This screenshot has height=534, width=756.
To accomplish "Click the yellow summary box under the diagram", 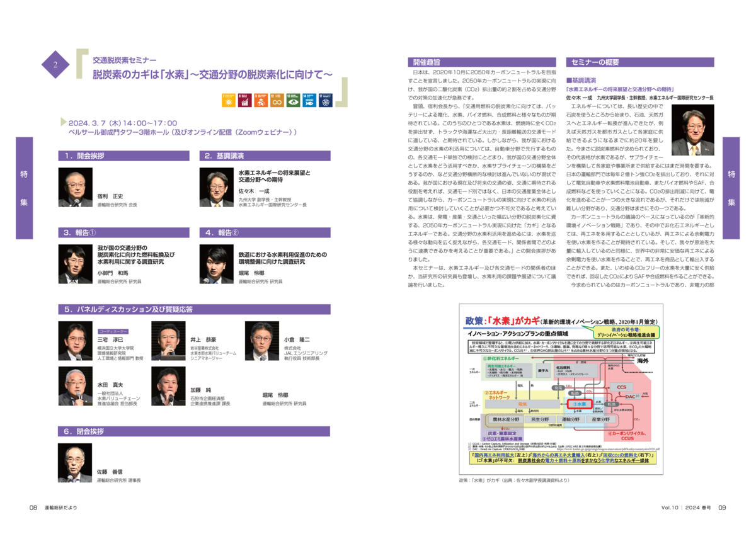I will pyautogui.click(x=564, y=457).
